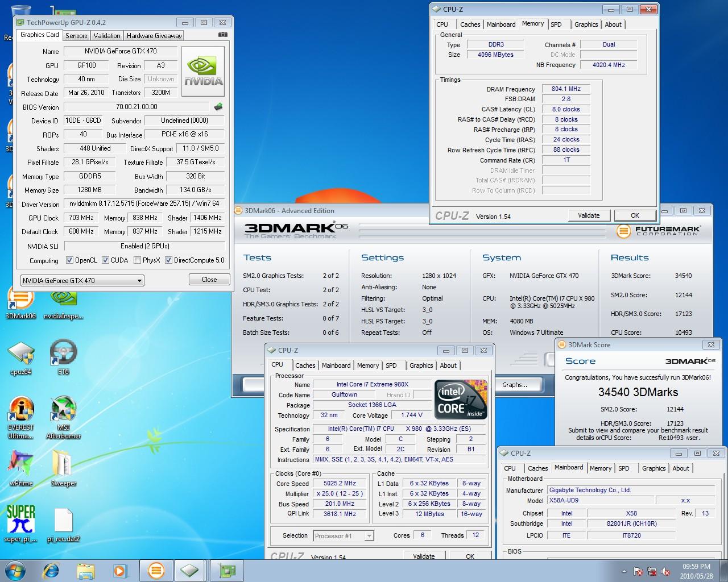Click the Intel Core i7 logo in CPU-Z
The image size is (728, 582).
pyautogui.click(x=461, y=399)
